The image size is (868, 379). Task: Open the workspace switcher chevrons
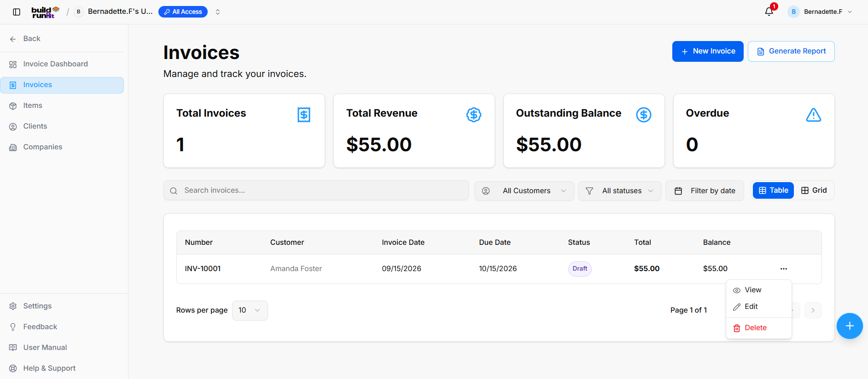[x=218, y=12]
